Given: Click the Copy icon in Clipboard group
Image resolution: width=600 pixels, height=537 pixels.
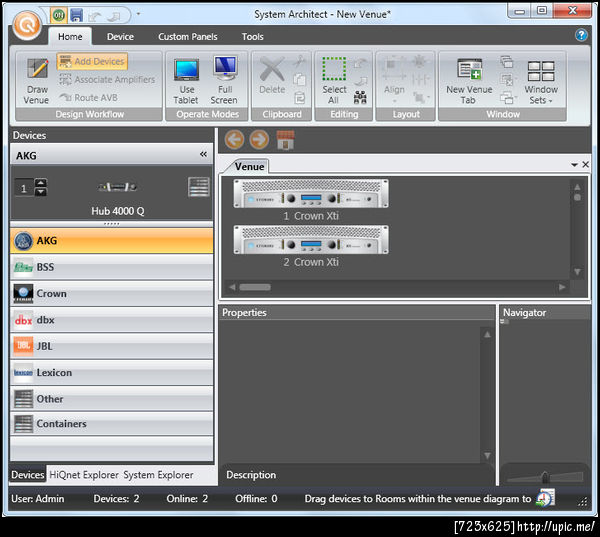Looking at the screenshot, I should [299, 80].
